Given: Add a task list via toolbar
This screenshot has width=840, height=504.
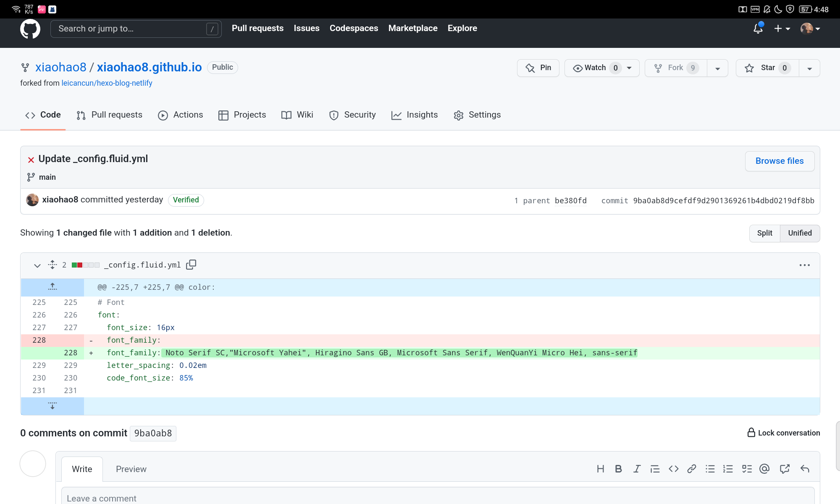Looking at the screenshot, I should point(747,469).
